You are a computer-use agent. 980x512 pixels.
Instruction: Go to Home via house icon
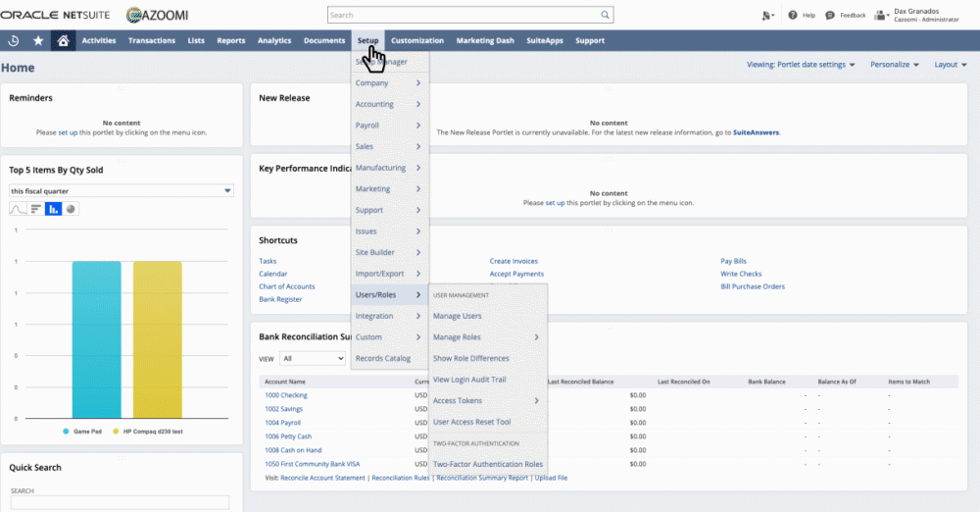(63, 40)
